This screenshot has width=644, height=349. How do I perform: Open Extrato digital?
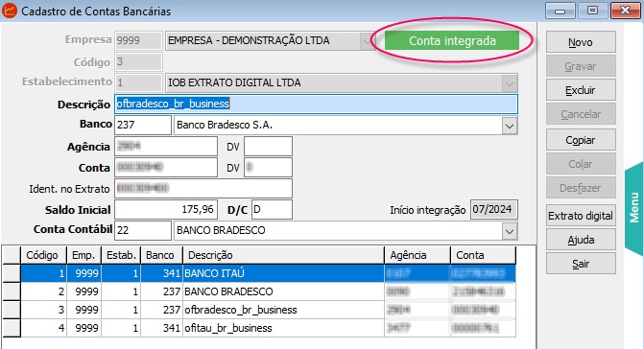pyautogui.click(x=581, y=216)
